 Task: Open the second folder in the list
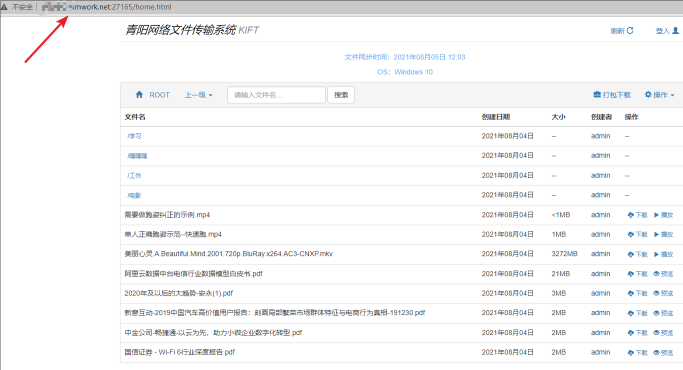tap(137, 156)
